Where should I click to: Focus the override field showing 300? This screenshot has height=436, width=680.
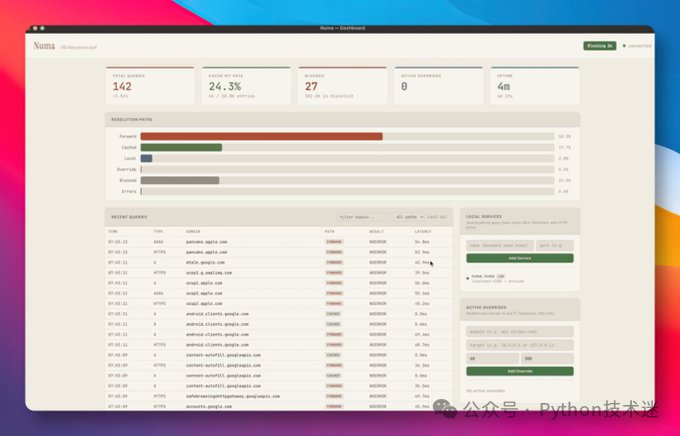tap(547, 358)
